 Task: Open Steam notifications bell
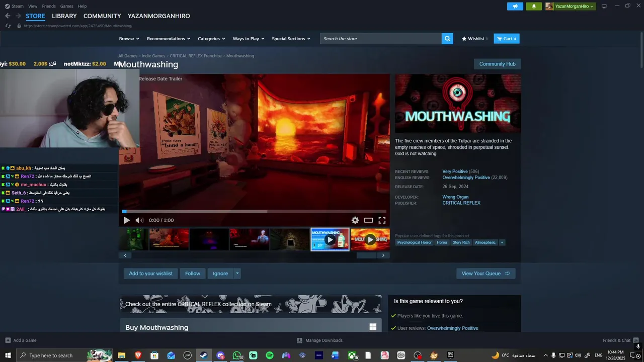(x=534, y=6)
